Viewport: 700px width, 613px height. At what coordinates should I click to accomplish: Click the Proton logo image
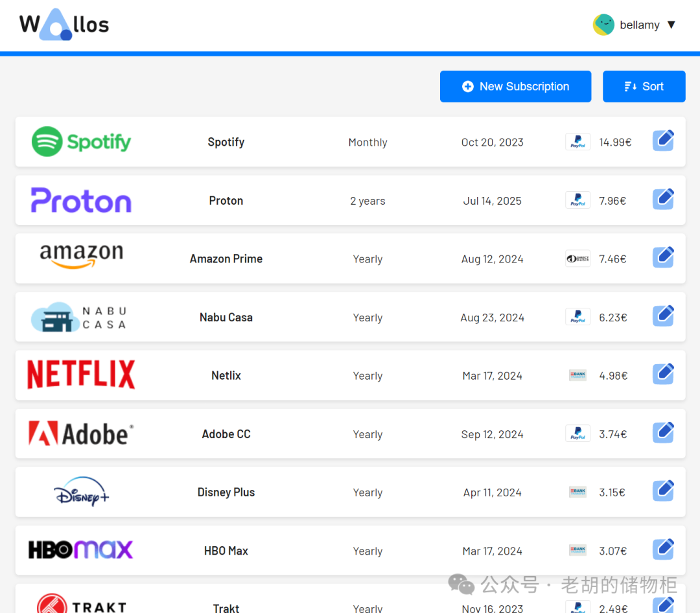(x=81, y=200)
